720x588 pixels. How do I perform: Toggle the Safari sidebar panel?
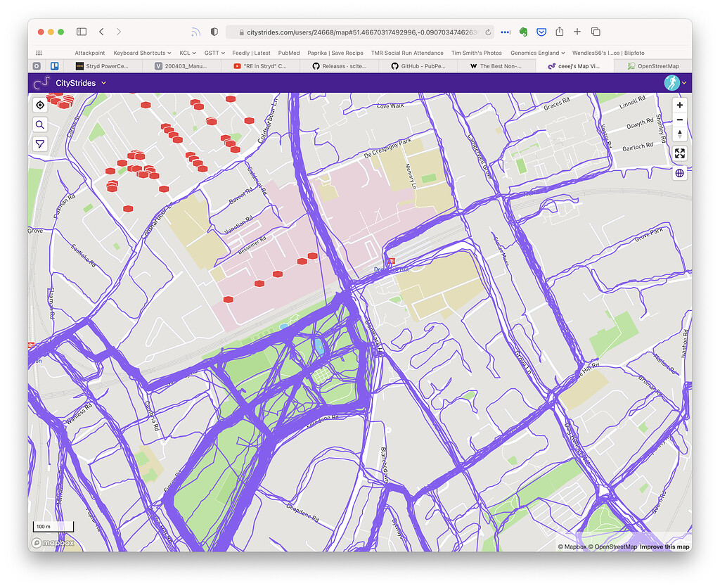point(81,32)
